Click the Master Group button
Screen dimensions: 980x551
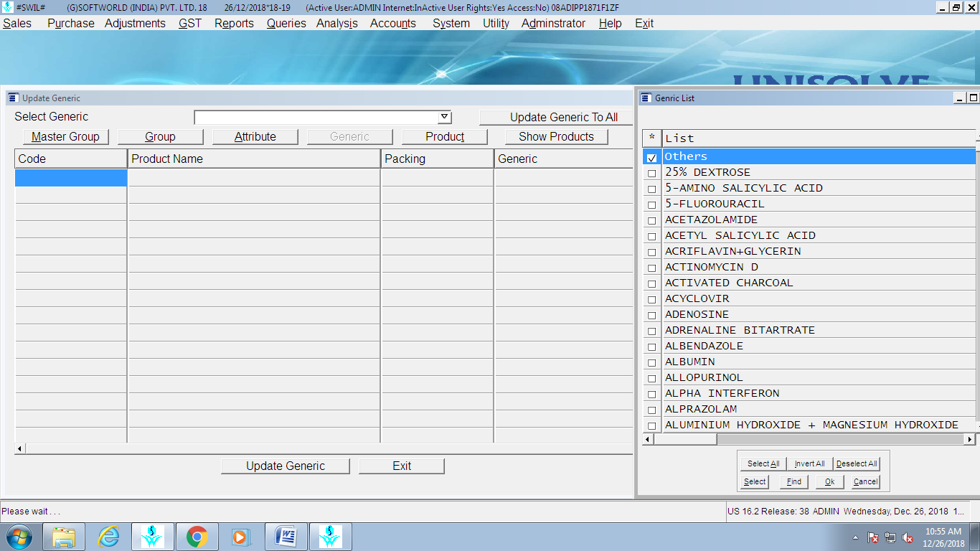[x=65, y=136]
